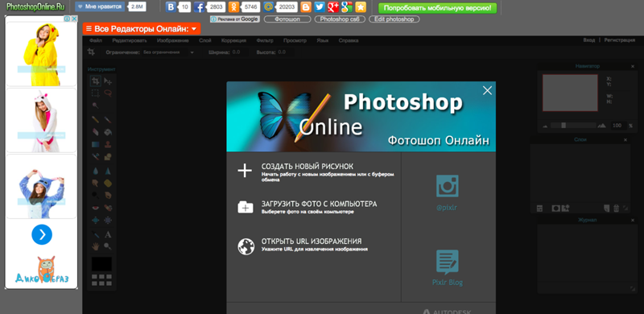644x314 pixels.
Task: Select the Clone Stamp tool
Action: pos(108,145)
